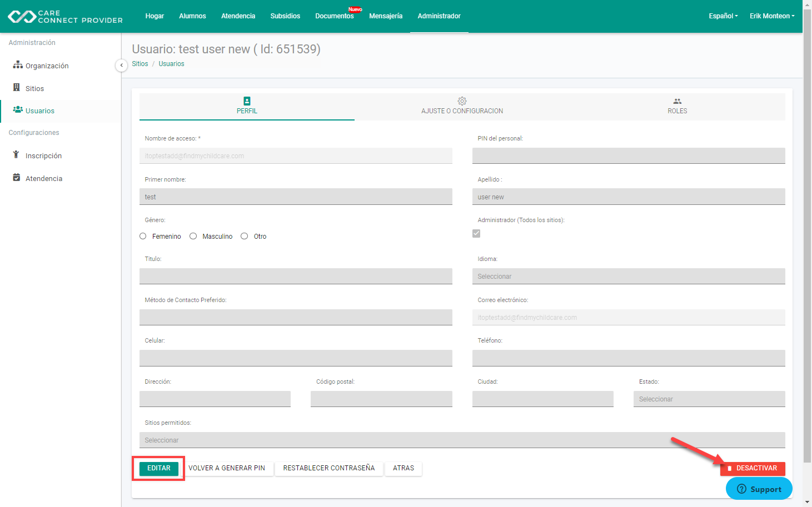This screenshot has height=507, width=812.
Task: Open the Mensajería menu
Action: pos(386,16)
